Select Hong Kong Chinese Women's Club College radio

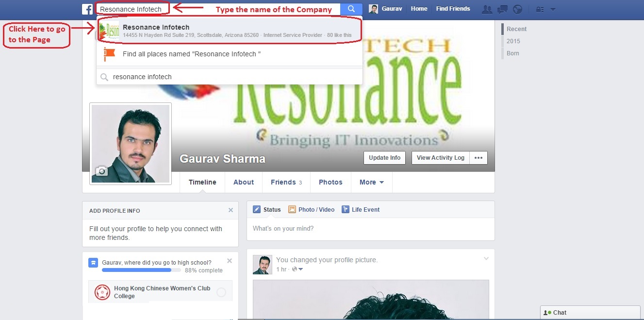[221, 292]
